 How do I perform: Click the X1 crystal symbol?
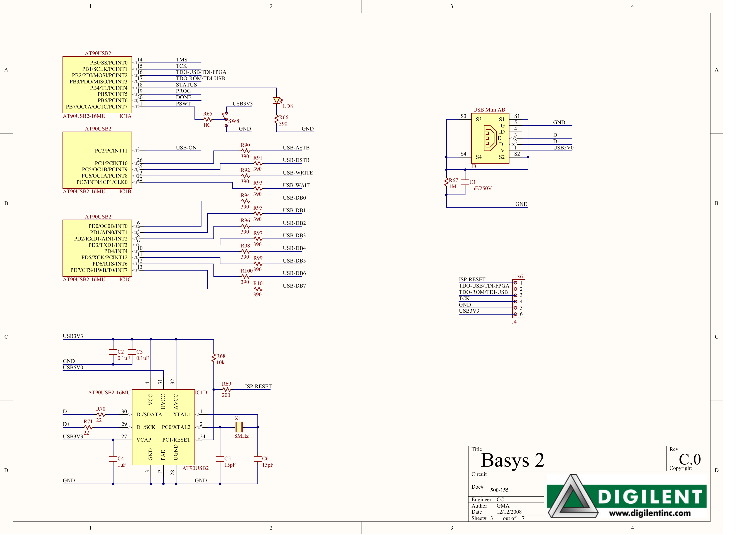[239, 427]
